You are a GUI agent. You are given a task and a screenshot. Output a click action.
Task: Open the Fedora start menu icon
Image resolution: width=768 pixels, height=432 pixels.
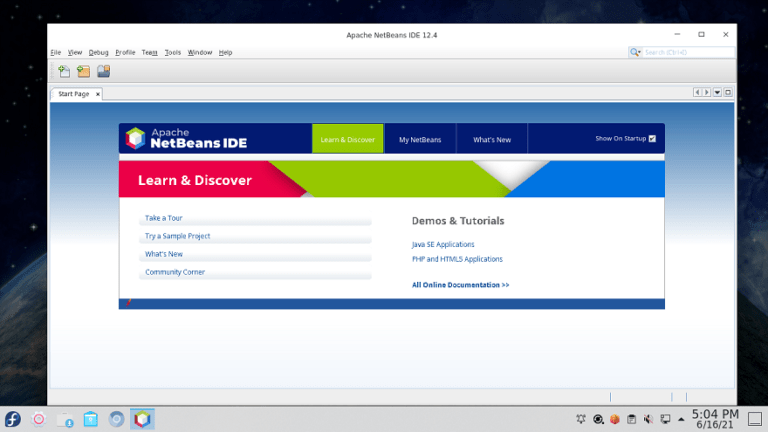point(13,419)
